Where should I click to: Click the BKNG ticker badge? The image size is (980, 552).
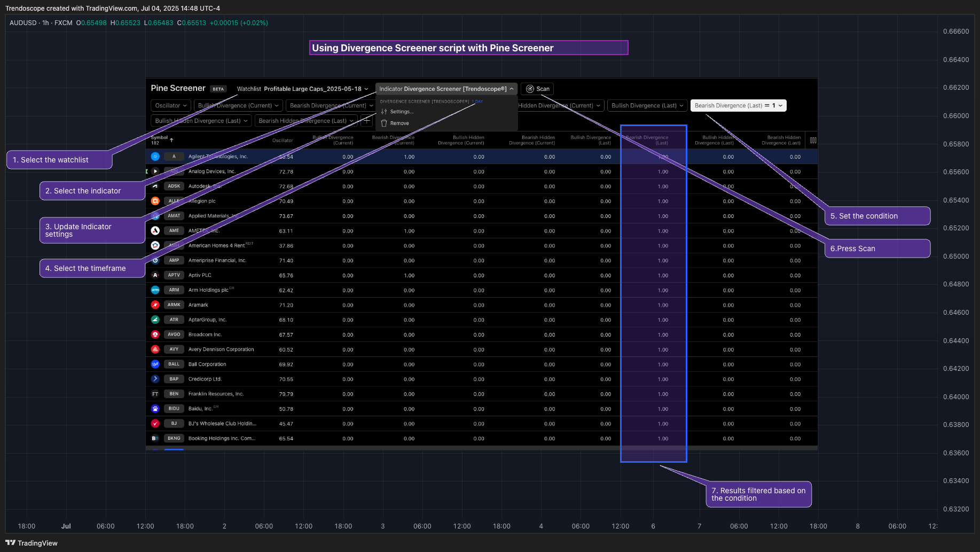click(x=174, y=438)
